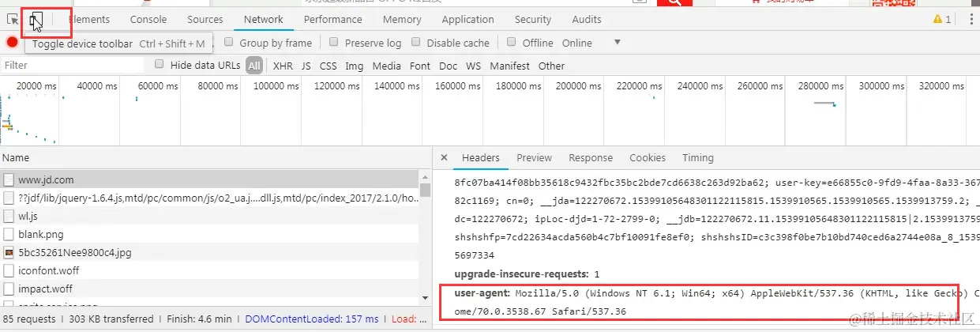Select the impact.woff request row
The image size is (980, 332).
[x=209, y=289]
